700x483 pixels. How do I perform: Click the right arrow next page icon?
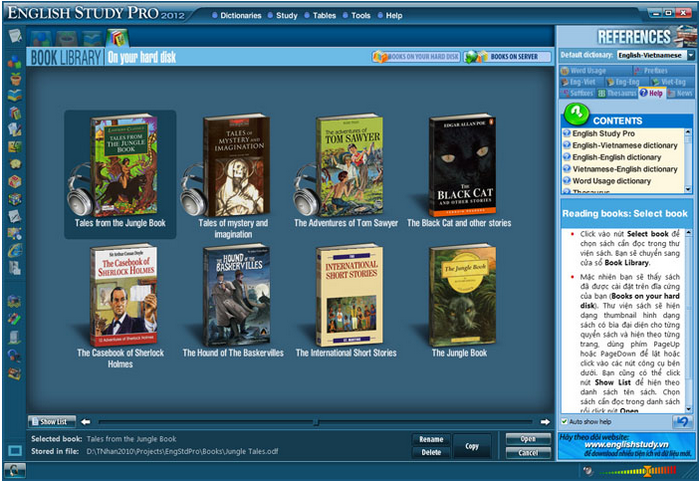point(545,422)
